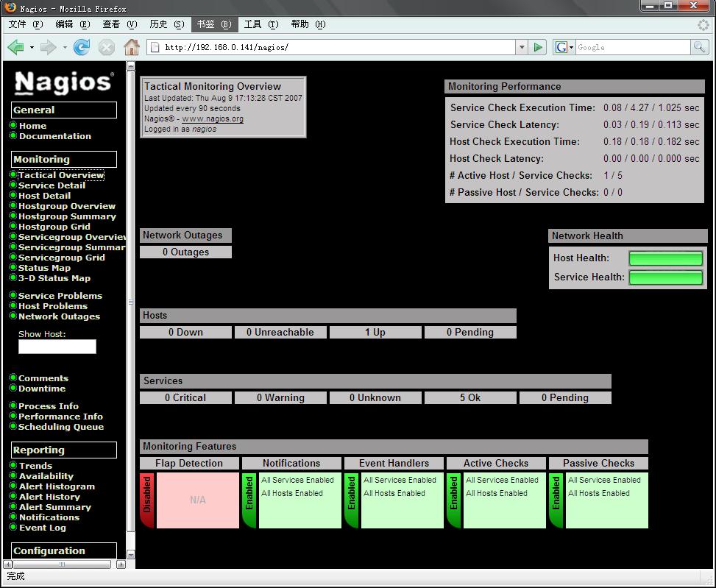Toggle the Enabled Passive Checks indicator
This screenshot has width=716, height=588.
556,500
